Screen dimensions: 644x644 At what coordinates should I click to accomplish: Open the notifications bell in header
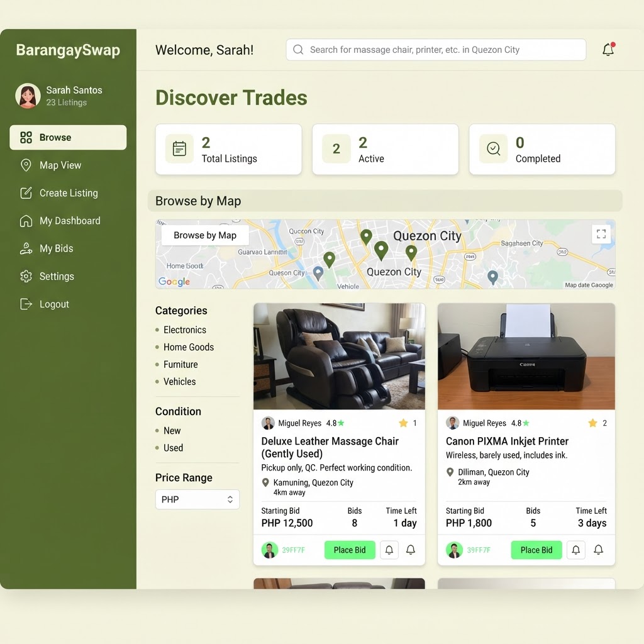point(608,49)
